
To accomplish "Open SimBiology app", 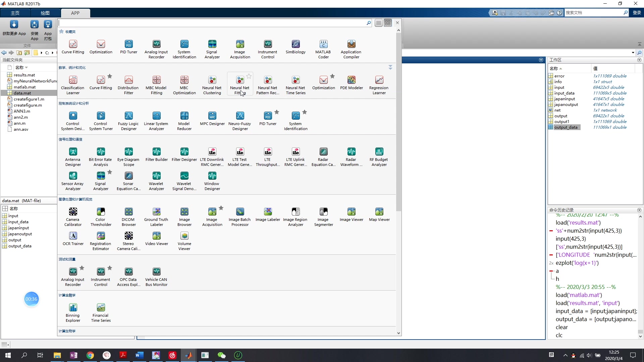I will [296, 47].
